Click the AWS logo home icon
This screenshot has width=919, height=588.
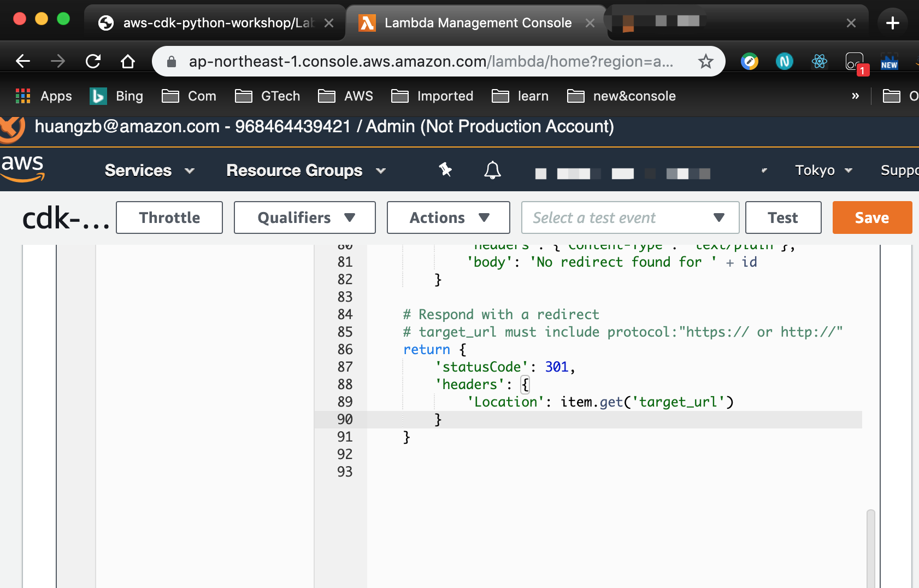pyautogui.click(x=22, y=168)
